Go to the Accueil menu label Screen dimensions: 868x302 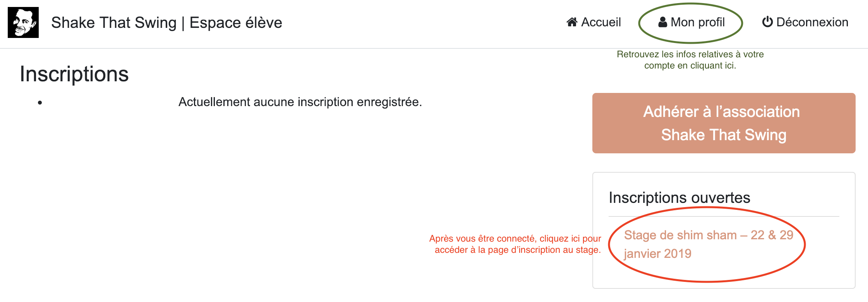(x=601, y=22)
